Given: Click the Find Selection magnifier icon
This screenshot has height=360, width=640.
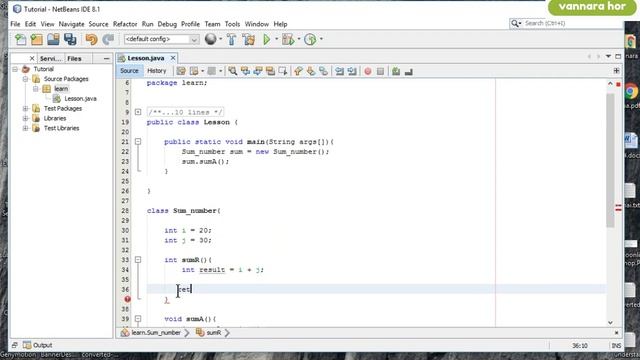Looking at the screenshot, I should pyautogui.click(x=233, y=71).
